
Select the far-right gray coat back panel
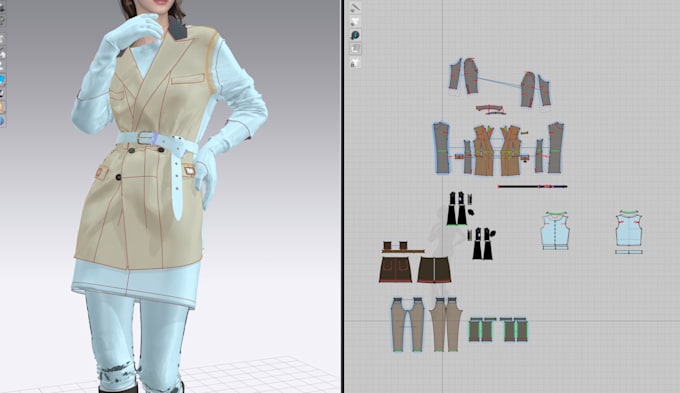555,148
